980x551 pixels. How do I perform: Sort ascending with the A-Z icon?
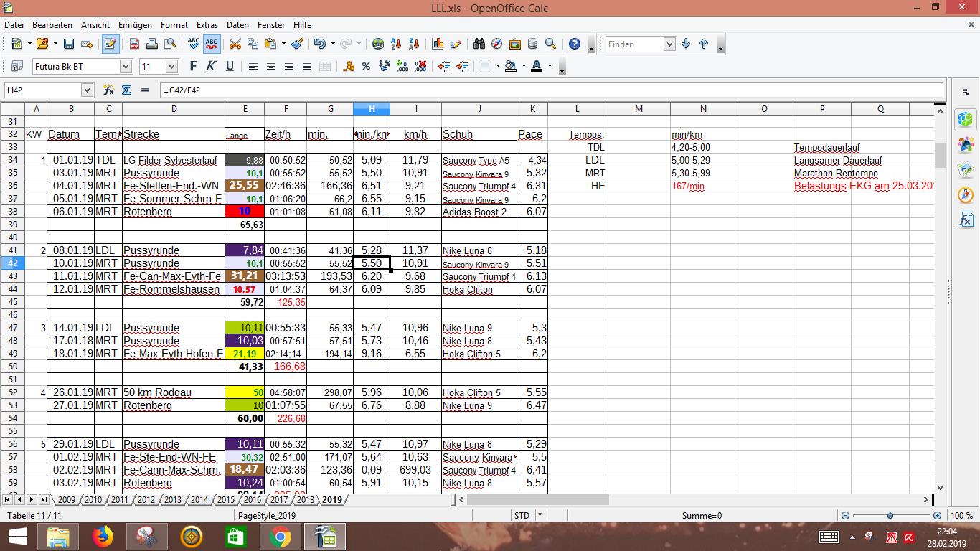pyautogui.click(x=396, y=44)
